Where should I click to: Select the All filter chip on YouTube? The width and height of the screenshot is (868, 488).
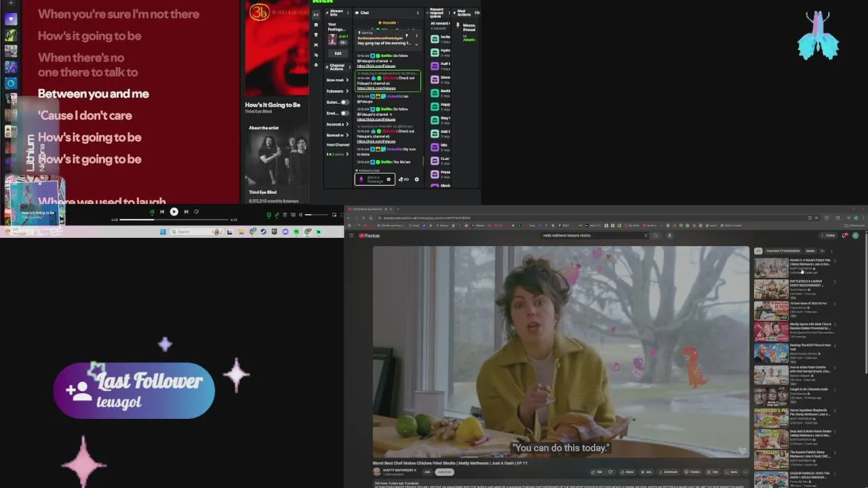click(x=758, y=251)
